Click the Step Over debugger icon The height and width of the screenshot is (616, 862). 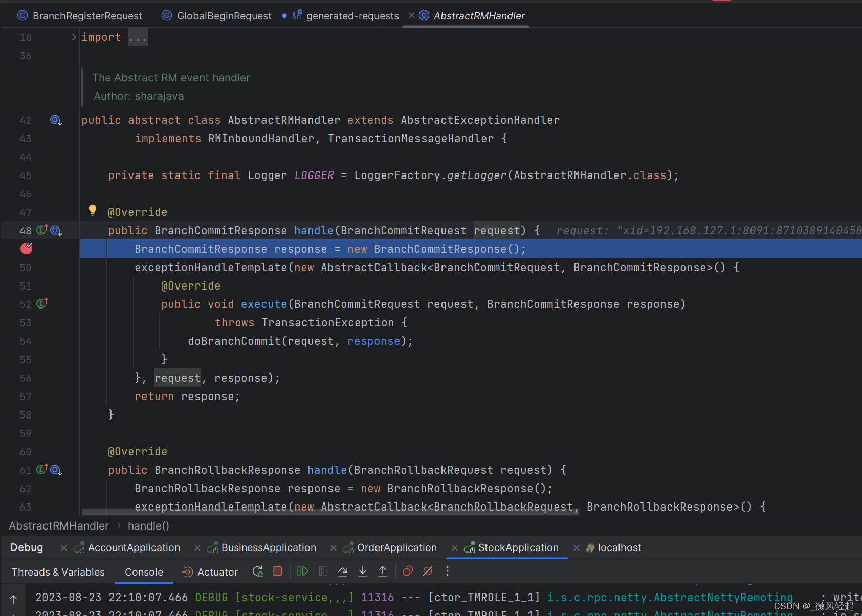(343, 571)
